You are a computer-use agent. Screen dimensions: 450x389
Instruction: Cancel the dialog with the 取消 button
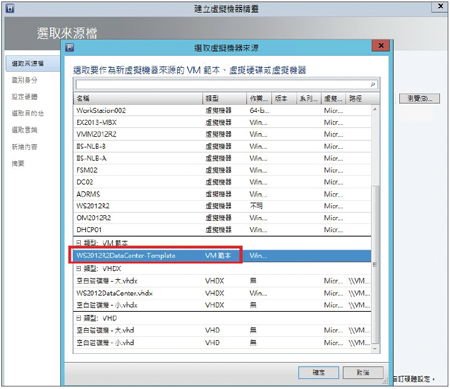(363, 372)
